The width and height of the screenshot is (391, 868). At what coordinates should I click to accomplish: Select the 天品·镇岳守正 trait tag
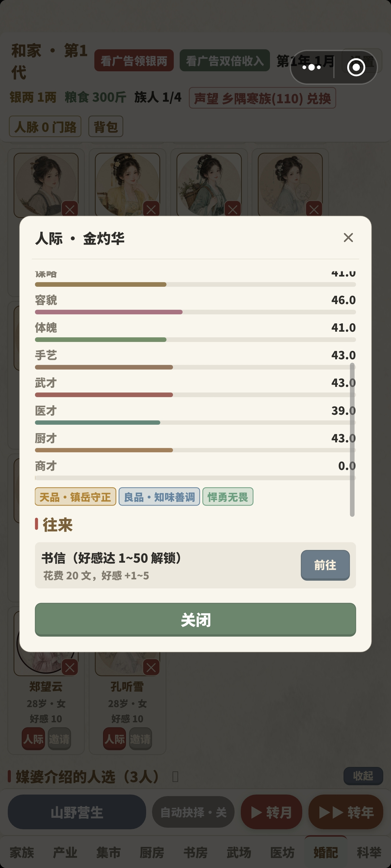click(x=75, y=497)
